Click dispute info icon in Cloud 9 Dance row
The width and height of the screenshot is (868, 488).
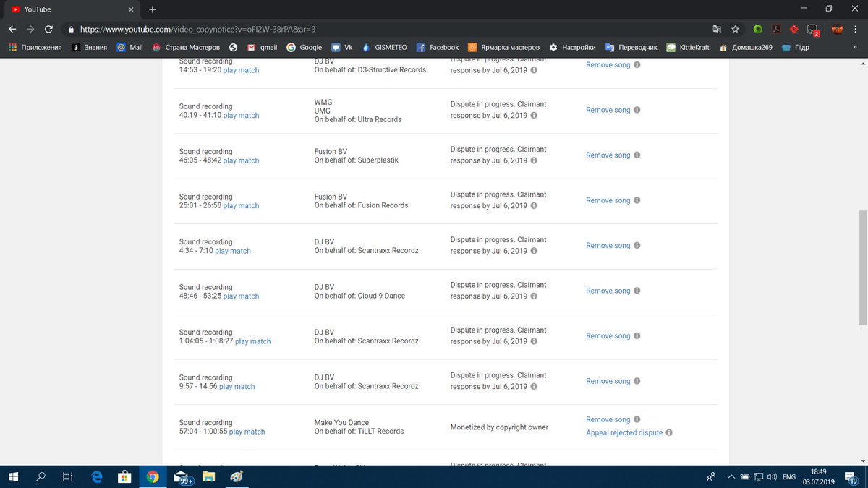[534, 296]
